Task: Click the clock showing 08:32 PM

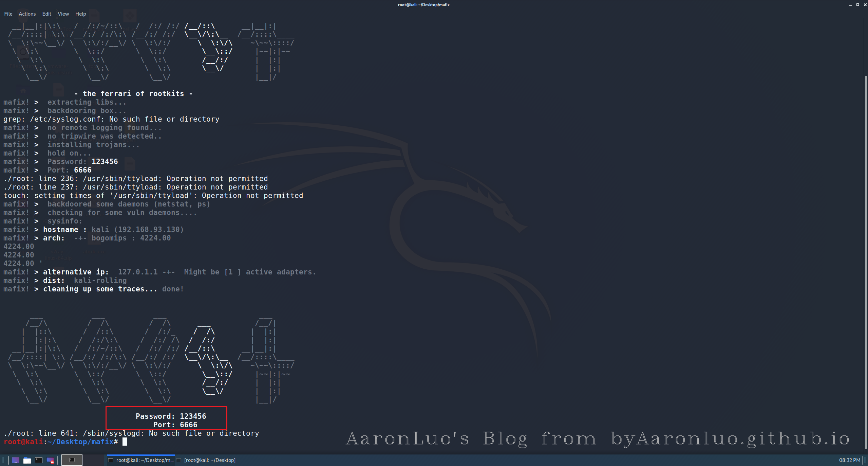Action: [849, 460]
